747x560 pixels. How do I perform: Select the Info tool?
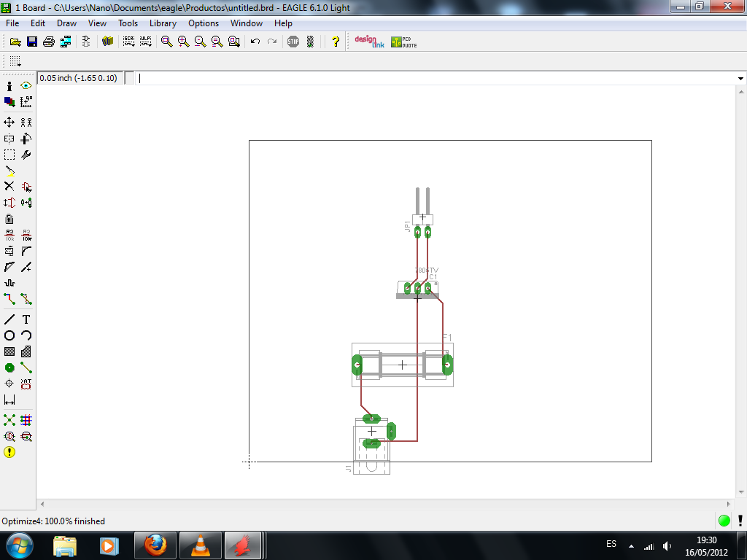click(9, 86)
